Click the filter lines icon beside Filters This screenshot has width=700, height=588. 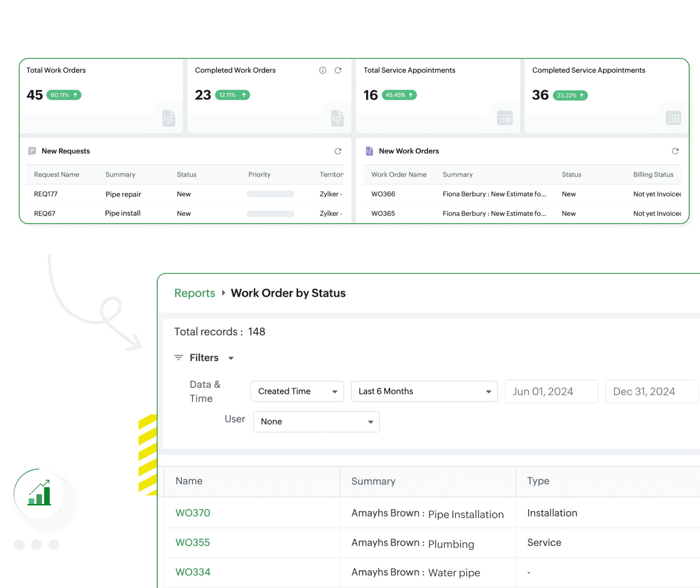[x=178, y=357]
